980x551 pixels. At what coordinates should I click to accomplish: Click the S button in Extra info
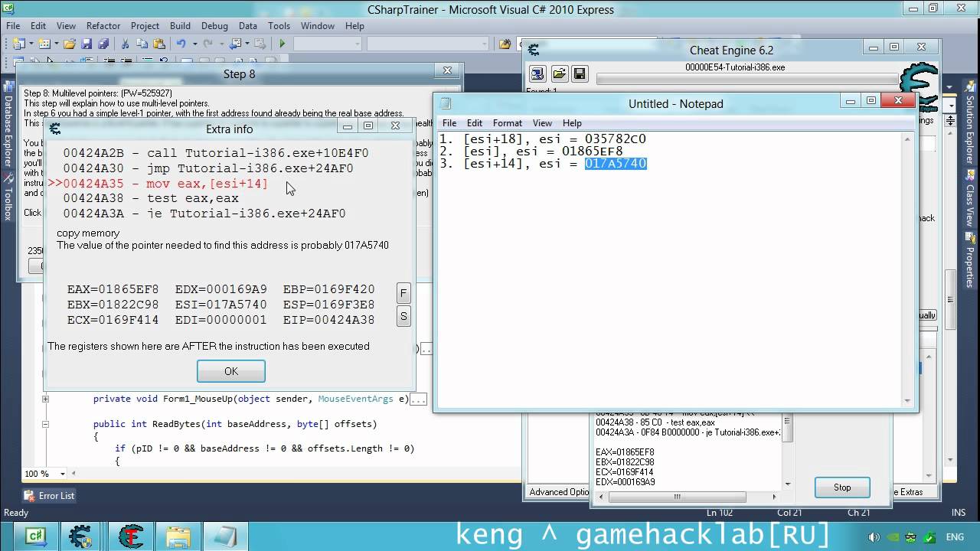tap(403, 316)
